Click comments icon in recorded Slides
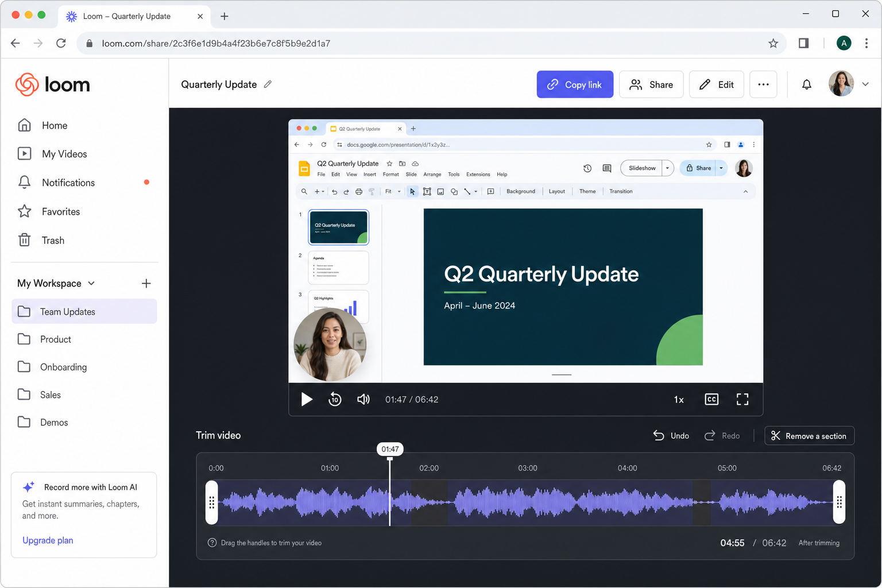Screen dimensions: 882x588 pos(607,168)
